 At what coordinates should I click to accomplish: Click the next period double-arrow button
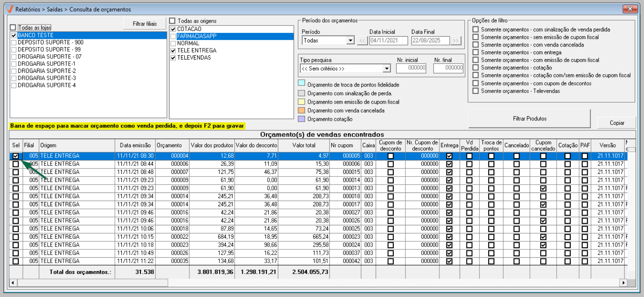click(x=455, y=40)
